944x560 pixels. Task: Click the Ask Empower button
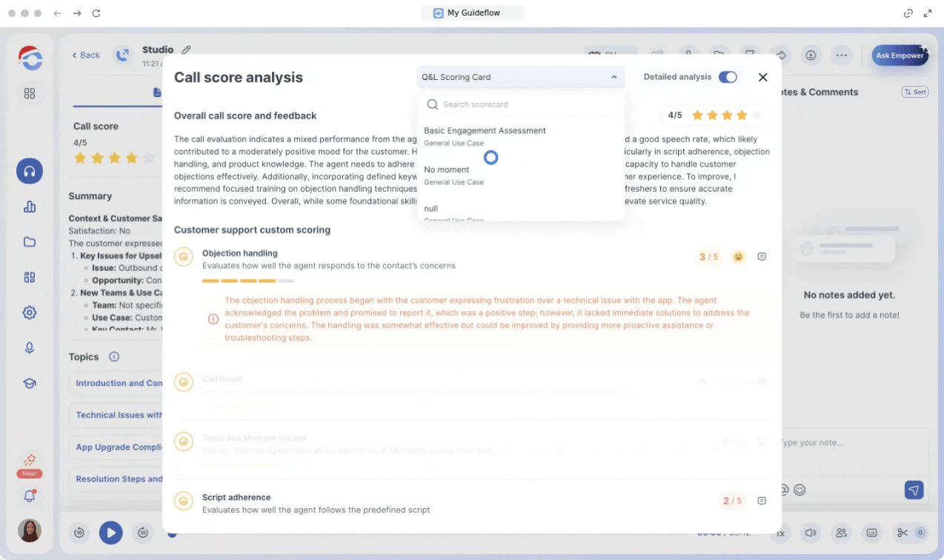click(x=900, y=56)
